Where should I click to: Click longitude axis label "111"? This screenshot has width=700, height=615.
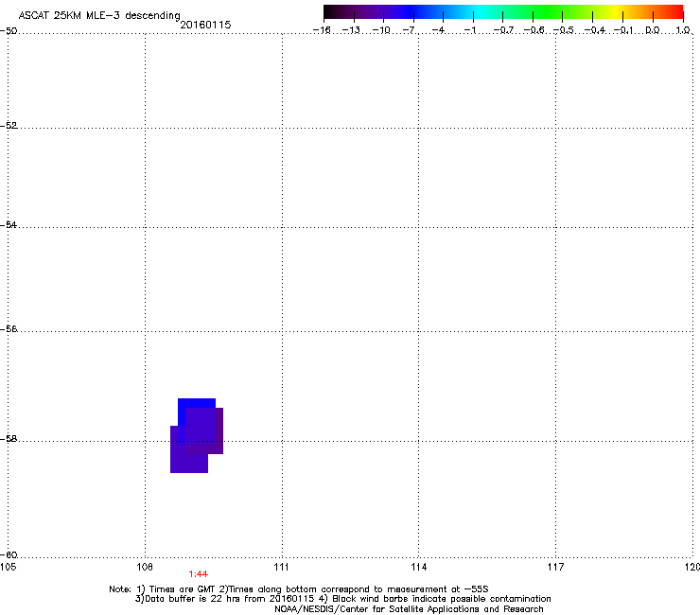point(281,567)
